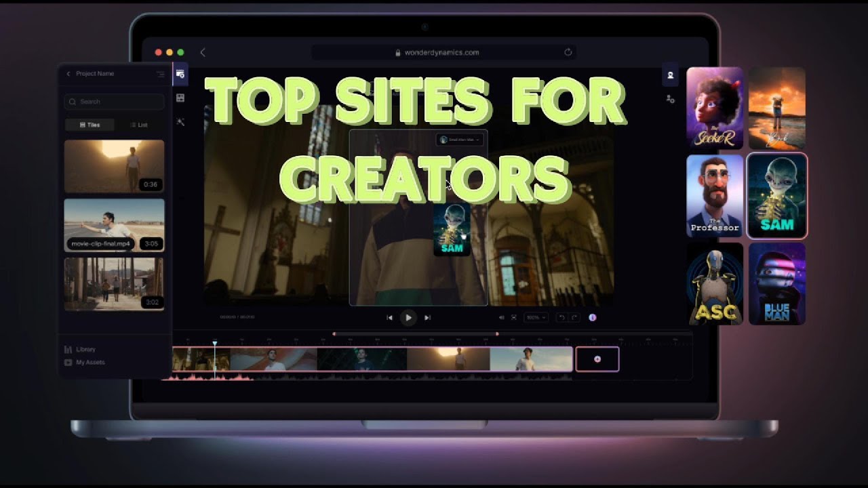Click the timeline playhead marker
The image size is (868, 488).
click(215, 344)
